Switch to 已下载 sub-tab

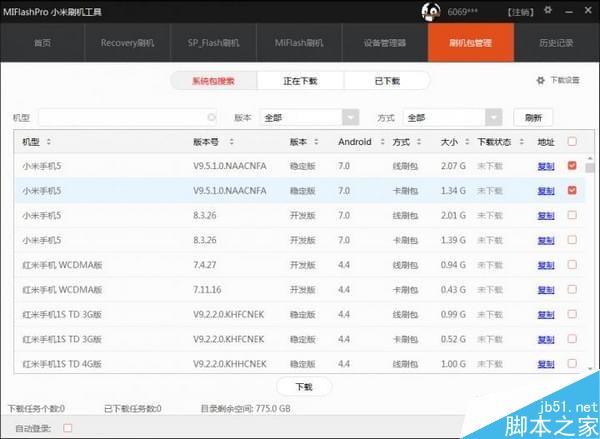387,81
